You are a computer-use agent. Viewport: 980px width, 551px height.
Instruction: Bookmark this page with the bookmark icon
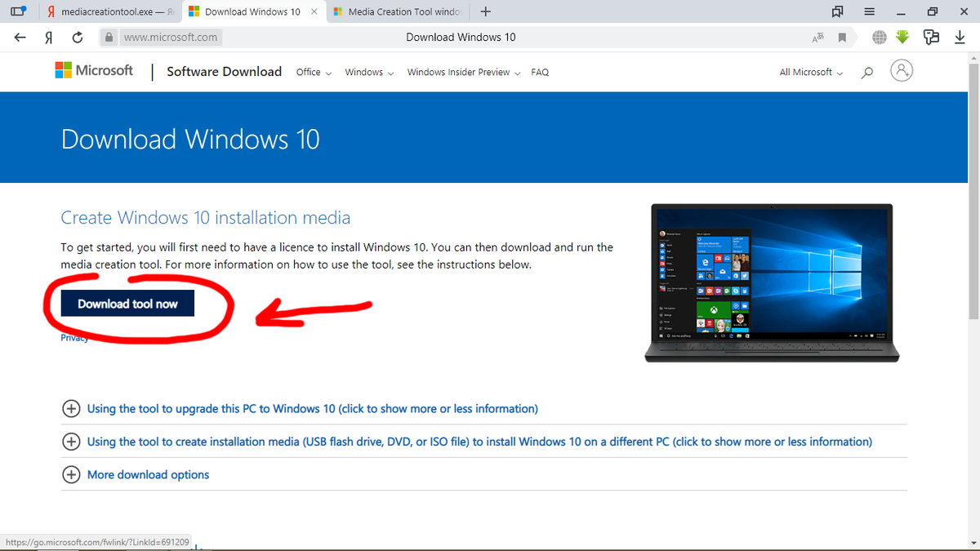(x=842, y=38)
